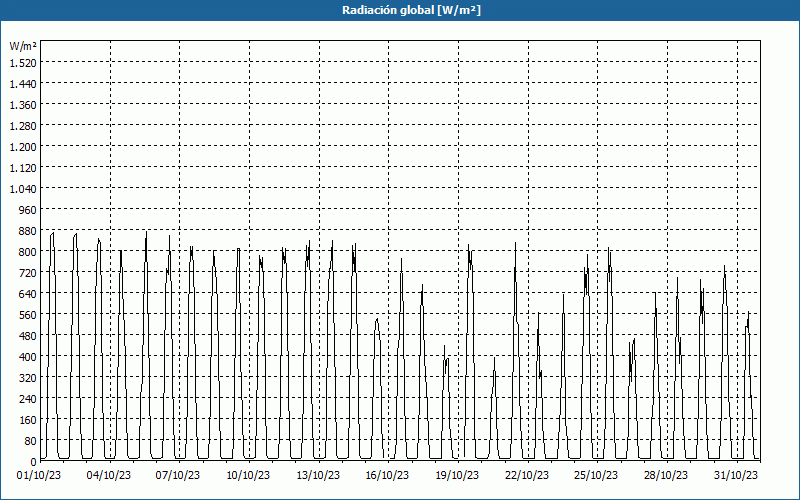
Task: Click the 01/10/23 date label
Action: 39,476
